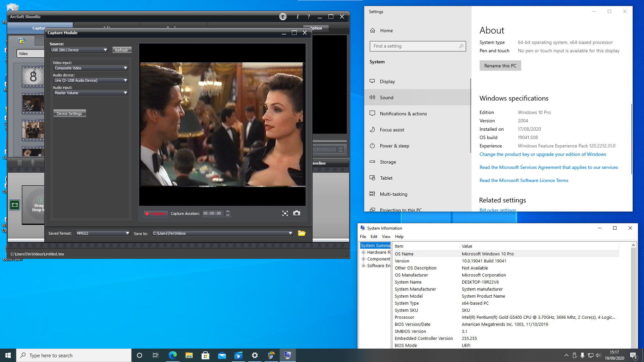Screen dimensions: 644x362
Task: Open Change the product key or upgrade link
Action: click(543, 154)
